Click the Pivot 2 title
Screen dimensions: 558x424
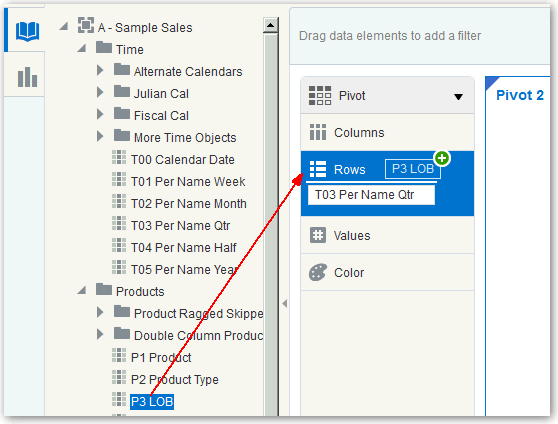click(x=520, y=95)
